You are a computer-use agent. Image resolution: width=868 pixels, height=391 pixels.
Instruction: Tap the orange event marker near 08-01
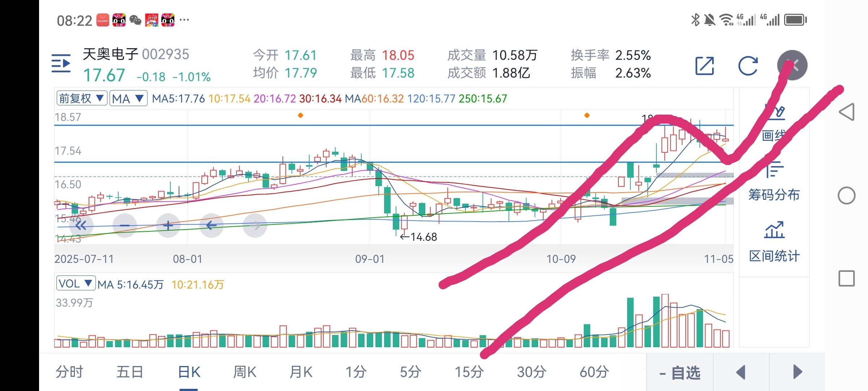click(x=300, y=115)
